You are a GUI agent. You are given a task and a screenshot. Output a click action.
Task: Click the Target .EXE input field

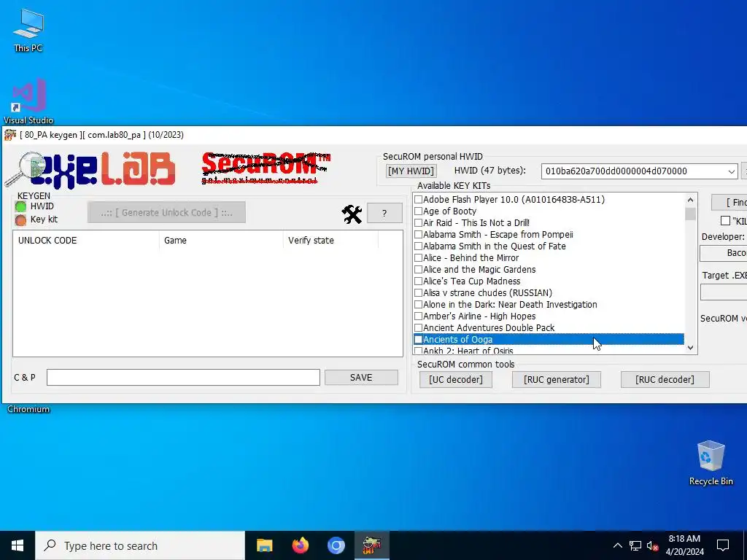click(x=724, y=292)
